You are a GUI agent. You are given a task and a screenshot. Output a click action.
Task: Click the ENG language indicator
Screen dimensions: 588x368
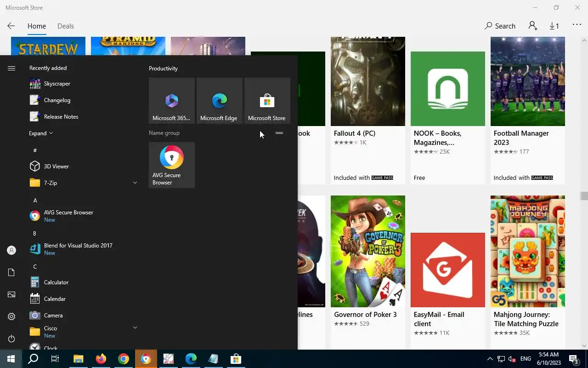click(x=526, y=359)
